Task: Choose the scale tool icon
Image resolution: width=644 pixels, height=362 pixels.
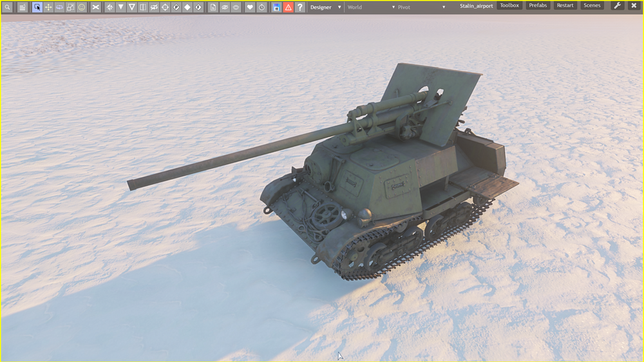Action: (71, 7)
